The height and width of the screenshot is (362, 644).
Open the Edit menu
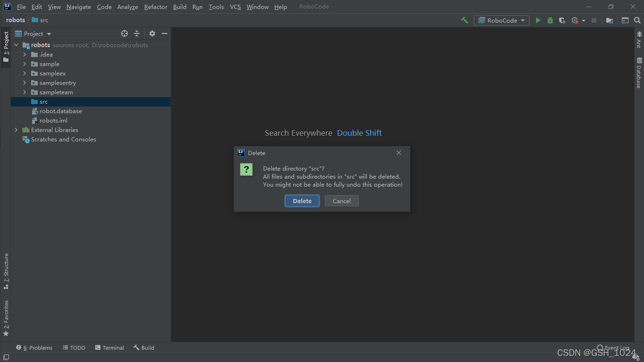37,7
